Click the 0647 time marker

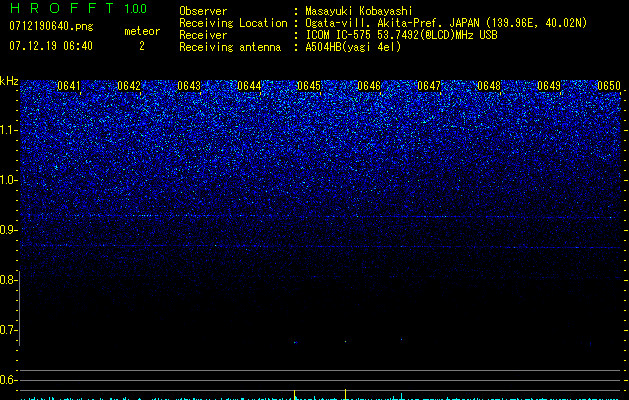click(429, 86)
